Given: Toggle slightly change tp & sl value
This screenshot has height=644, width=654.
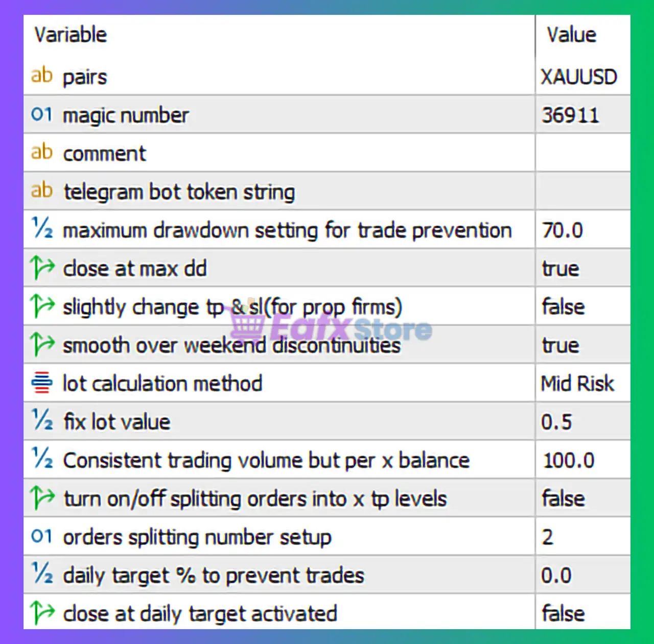Looking at the screenshot, I should (x=563, y=307).
